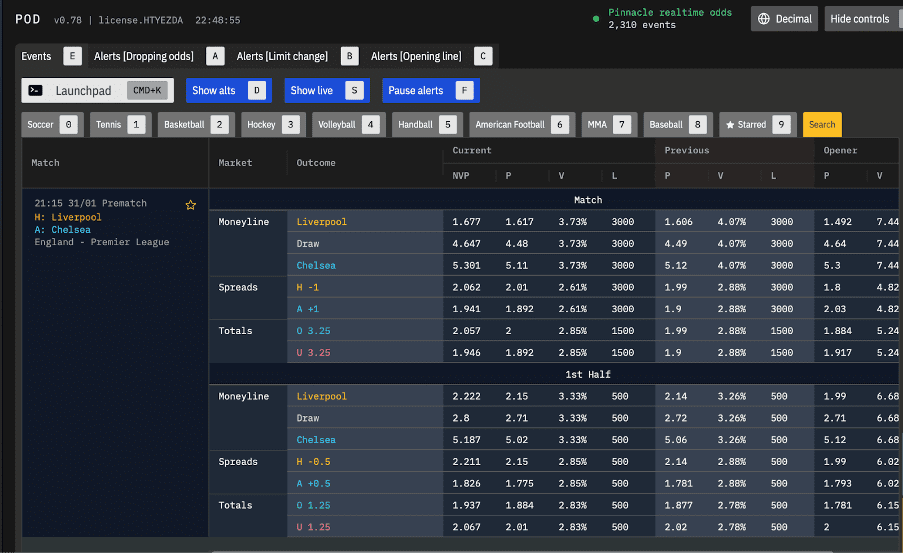Toggle Show alts button
The width and height of the screenshot is (904, 554).
(228, 91)
